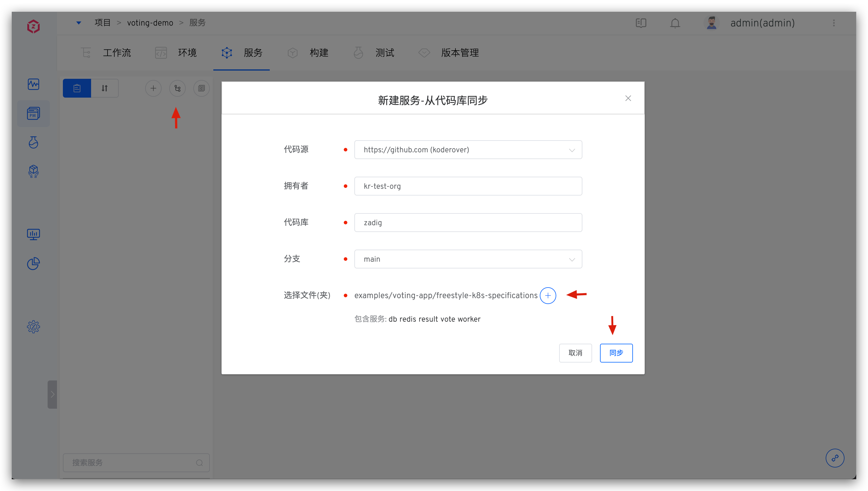The image size is (868, 491).
Task: Open the data insight pie chart icon
Action: pos(33,263)
